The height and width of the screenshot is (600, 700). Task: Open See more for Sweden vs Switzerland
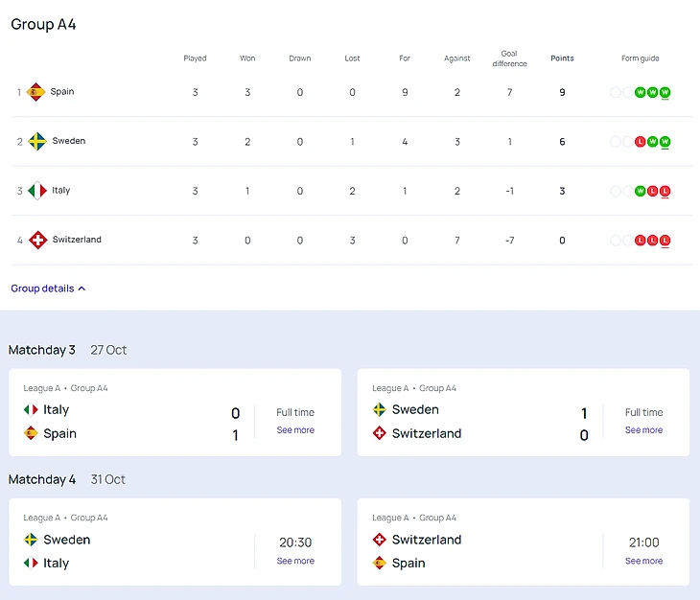click(643, 430)
